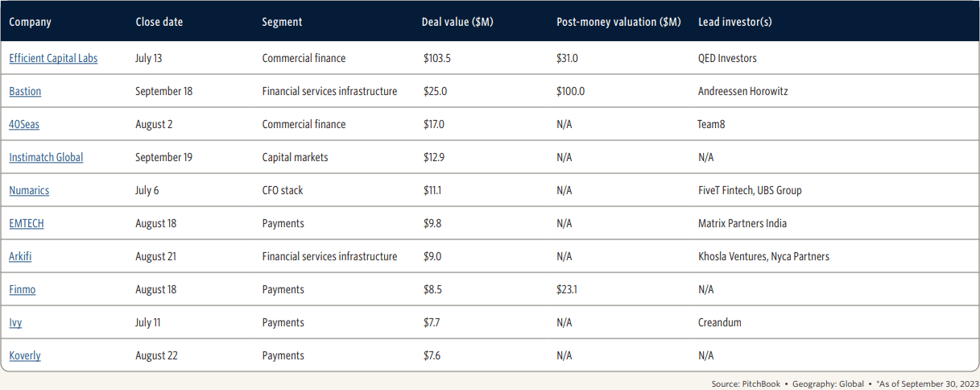The height and width of the screenshot is (390, 980).
Task: Click the QED Investors cell
Action: 727,59
